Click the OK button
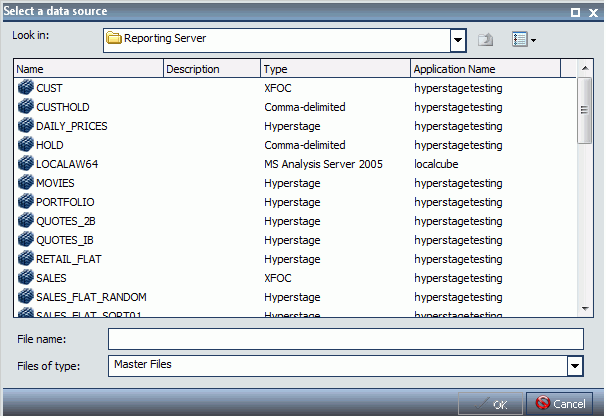 tap(490, 404)
